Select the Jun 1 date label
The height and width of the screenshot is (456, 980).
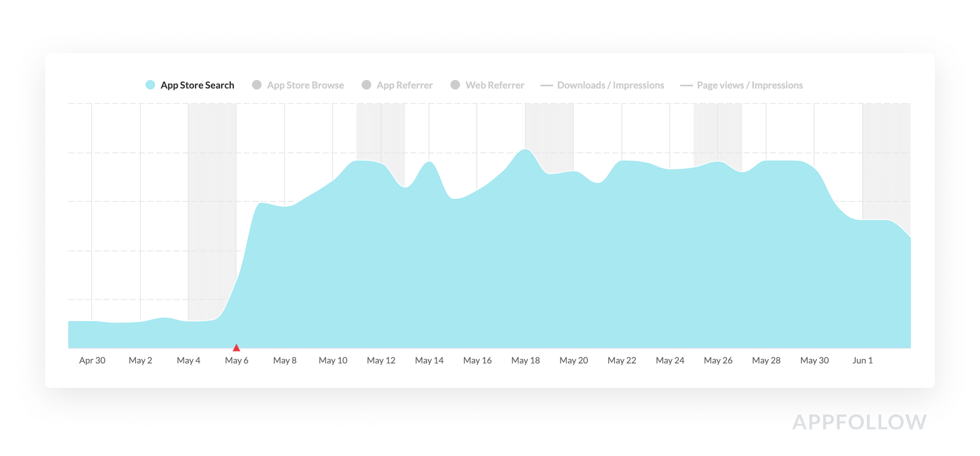[x=862, y=360]
